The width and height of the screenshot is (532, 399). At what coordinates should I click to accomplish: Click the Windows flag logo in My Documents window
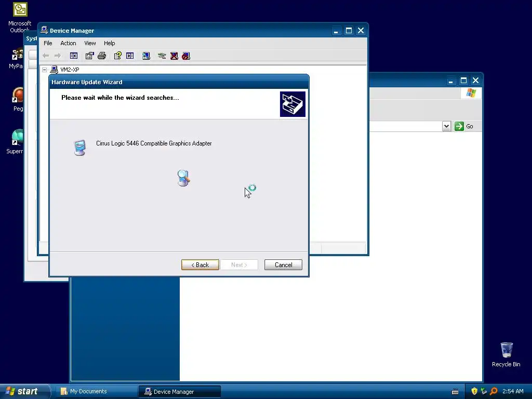[x=471, y=92]
